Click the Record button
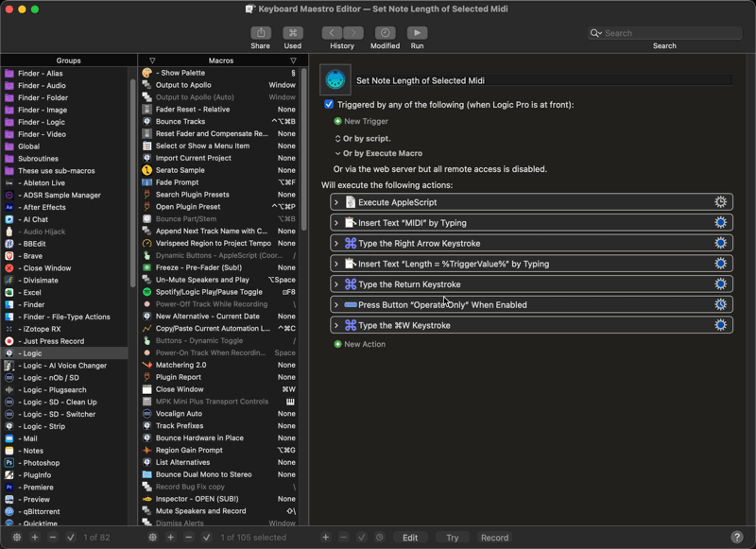The image size is (756, 549). tap(494, 537)
